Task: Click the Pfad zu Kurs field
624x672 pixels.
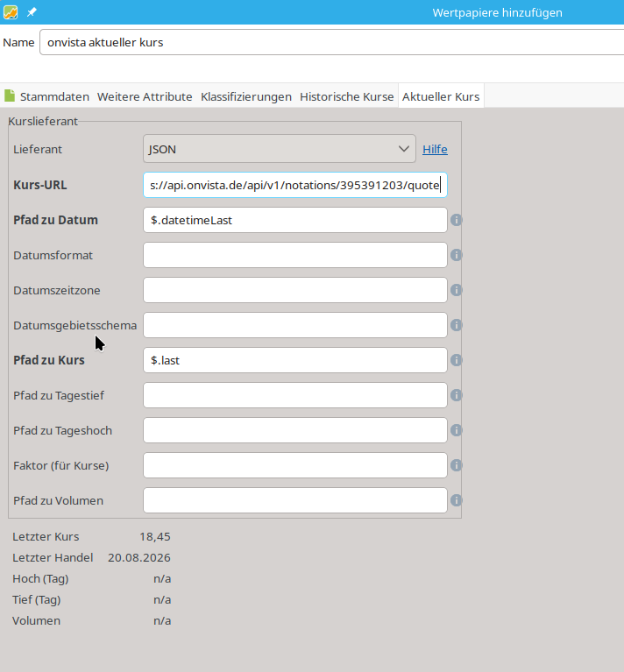Action: [x=295, y=360]
